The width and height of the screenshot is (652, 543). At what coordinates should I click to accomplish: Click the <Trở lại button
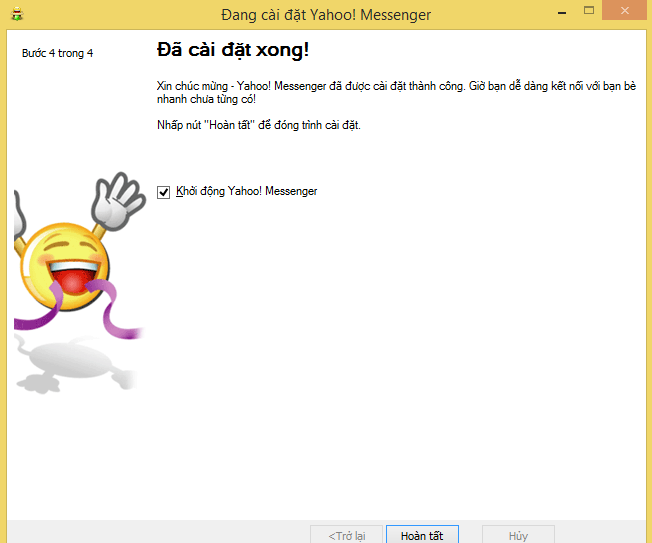pyautogui.click(x=346, y=535)
